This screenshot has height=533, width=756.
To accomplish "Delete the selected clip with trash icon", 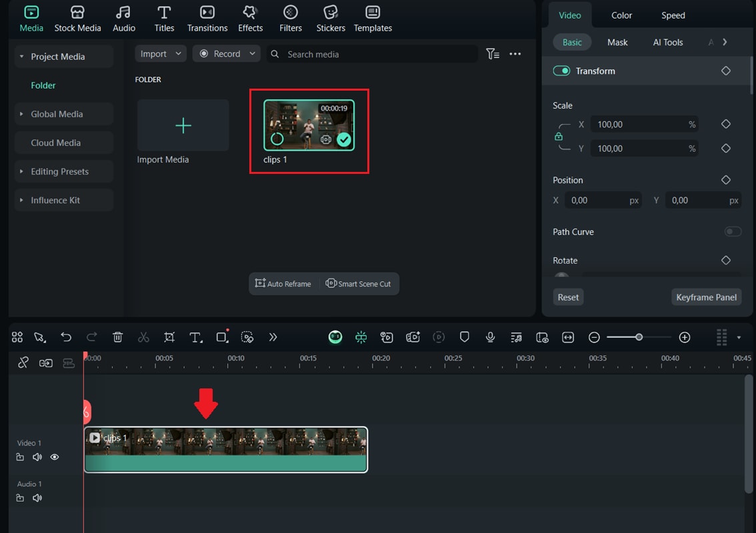I will 117,337.
